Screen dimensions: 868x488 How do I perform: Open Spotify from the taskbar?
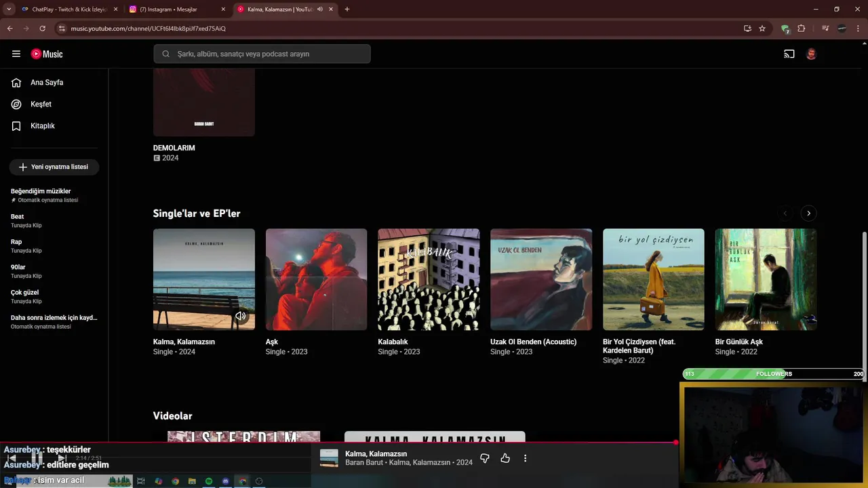tap(209, 481)
